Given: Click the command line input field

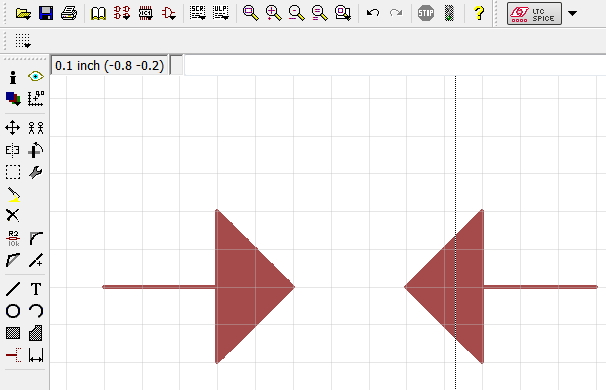Looking at the screenshot, I should tap(395, 65).
